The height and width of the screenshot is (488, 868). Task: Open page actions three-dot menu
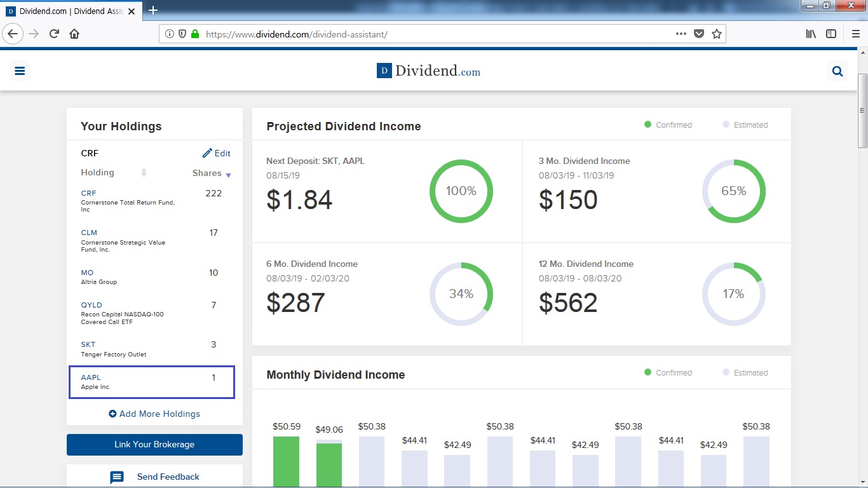coord(681,34)
